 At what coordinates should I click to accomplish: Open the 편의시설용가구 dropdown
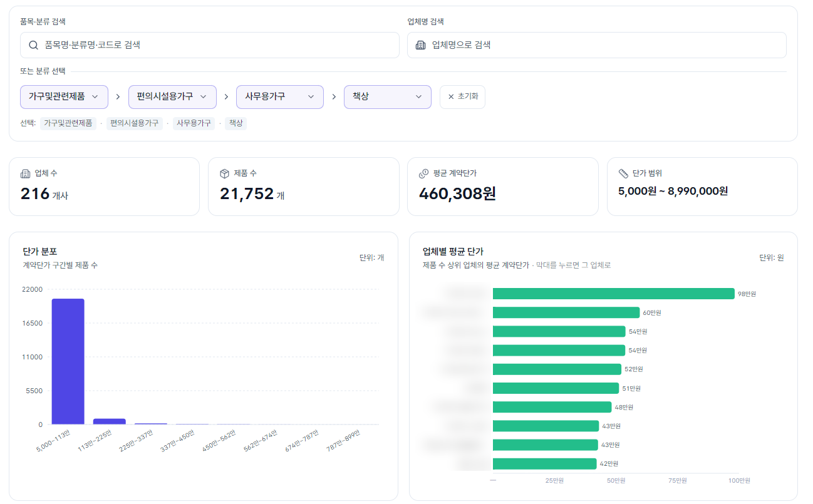[x=172, y=97]
